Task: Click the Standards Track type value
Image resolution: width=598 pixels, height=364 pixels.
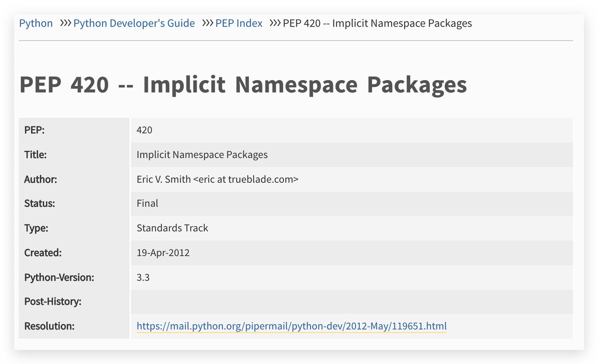Action: coord(172,228)
